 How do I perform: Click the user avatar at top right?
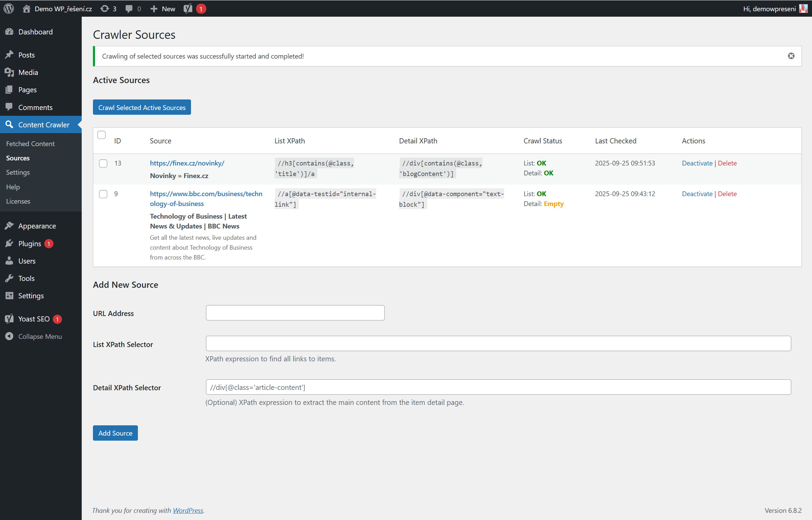[x=803, y=9]
